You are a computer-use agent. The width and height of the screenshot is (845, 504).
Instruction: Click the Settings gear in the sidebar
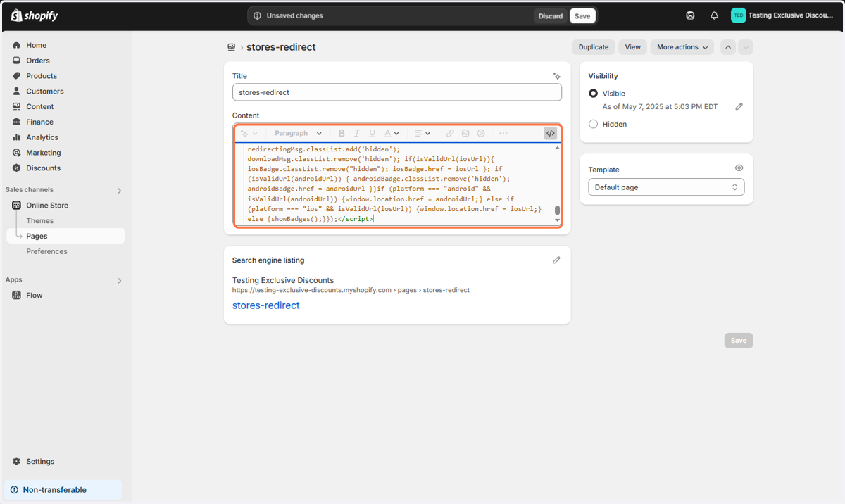point(17,461)
